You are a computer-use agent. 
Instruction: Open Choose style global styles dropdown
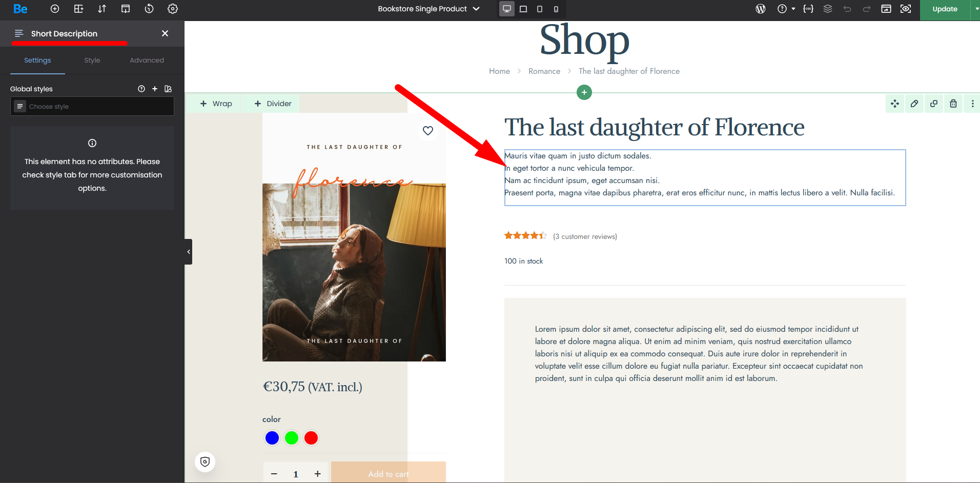click(92, 106)
